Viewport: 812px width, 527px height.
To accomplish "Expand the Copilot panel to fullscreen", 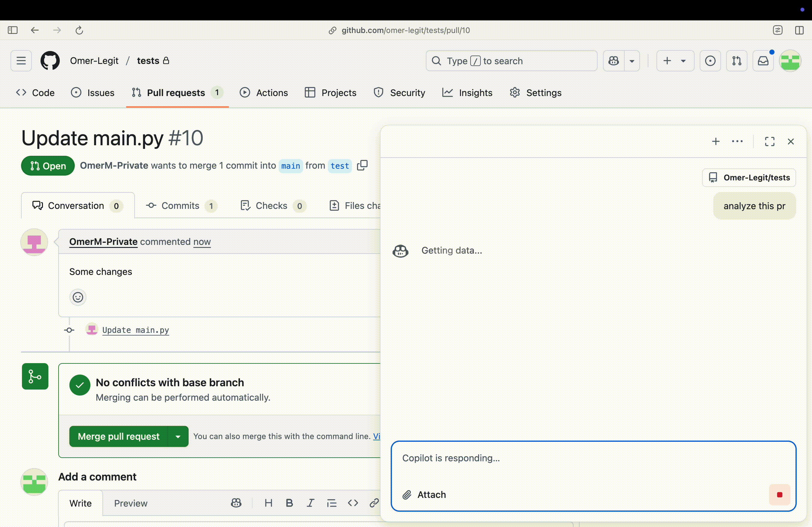I will pyautogui.click(x=769, y=141).
